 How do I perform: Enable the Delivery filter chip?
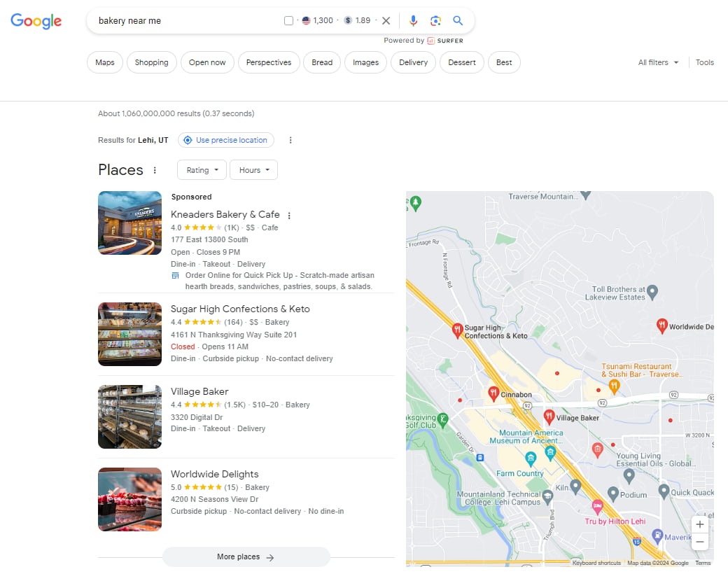413,62
